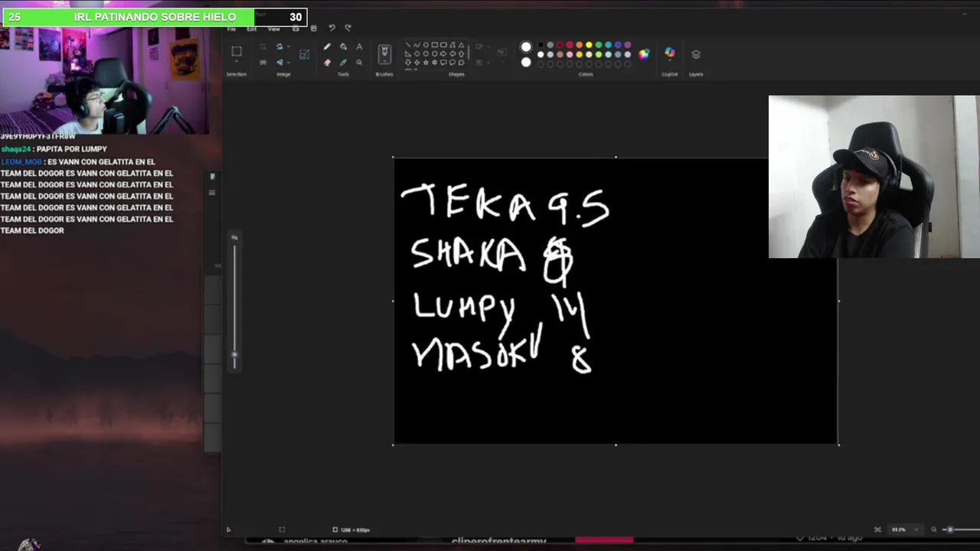Expand the Flip dropdown arrow
Viewport: 980px width, 551px height.
click(289, 62)
